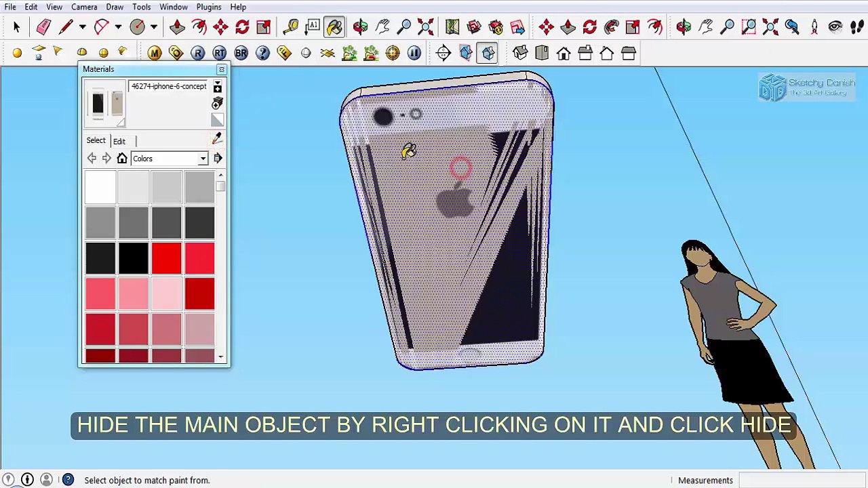Click the RT render plugin button
The image size is (868, 488).
coord(219,53)
